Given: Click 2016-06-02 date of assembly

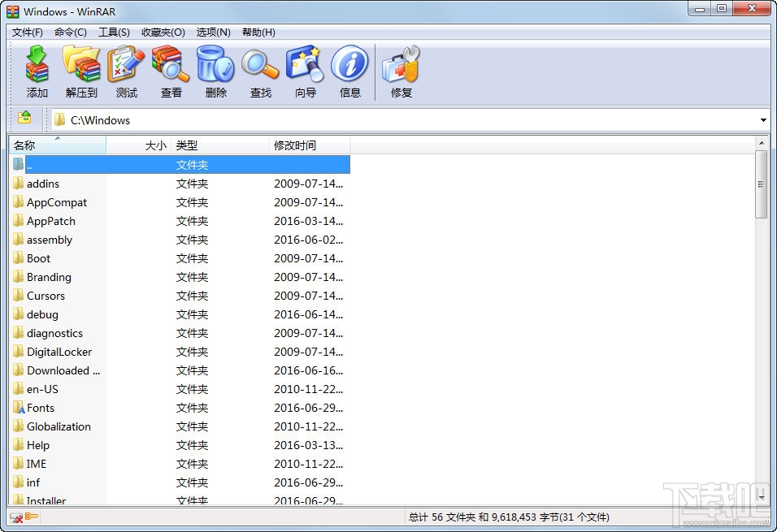Looking at the screenshot, I should coord(308,240).
